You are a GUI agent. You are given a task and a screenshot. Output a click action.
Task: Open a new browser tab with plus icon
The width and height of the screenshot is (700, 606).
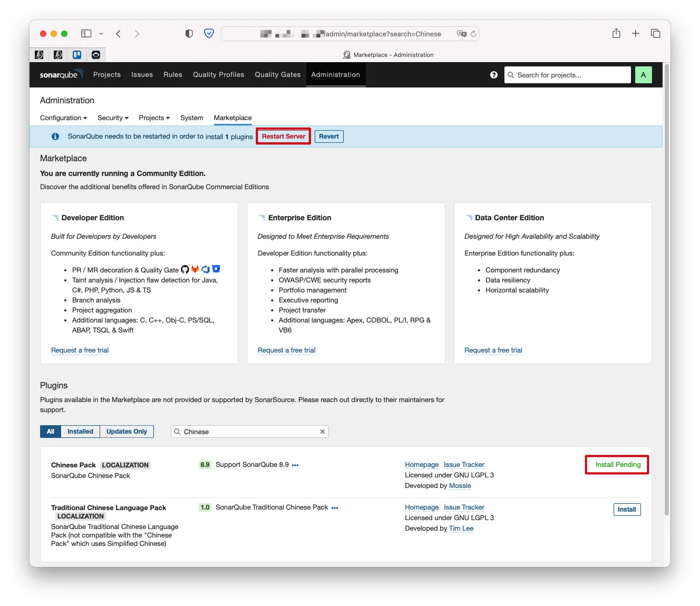(636, 34)
